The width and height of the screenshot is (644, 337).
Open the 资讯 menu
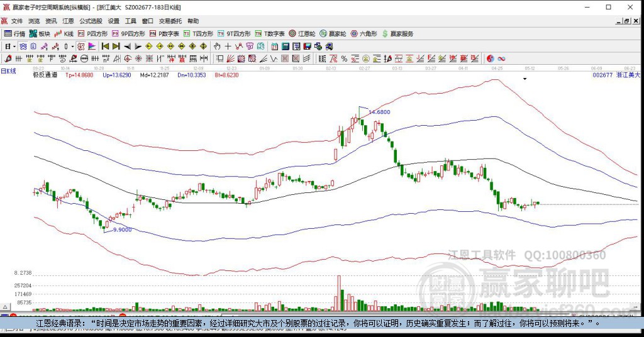[x=51, y=21]
